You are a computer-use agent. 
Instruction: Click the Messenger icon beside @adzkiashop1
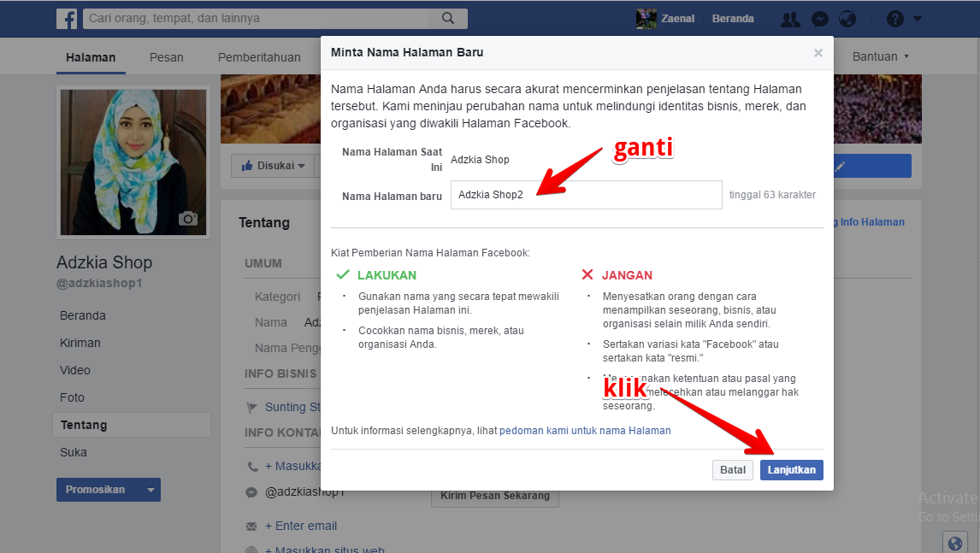(x=251, y=492)
